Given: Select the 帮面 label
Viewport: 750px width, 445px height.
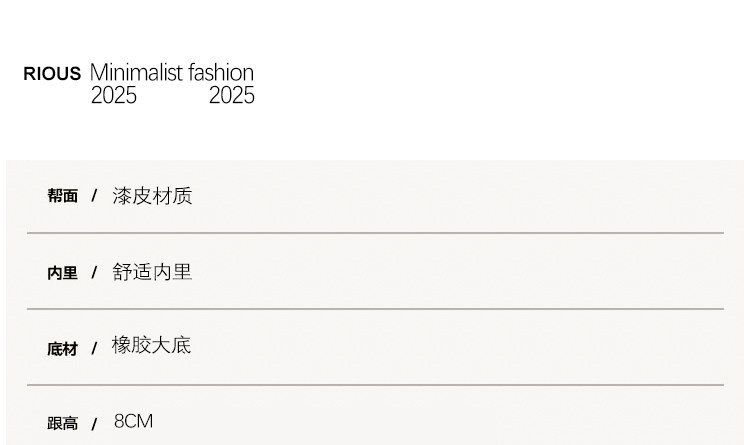Looking at the screenshot, I should tap(62, 196).
